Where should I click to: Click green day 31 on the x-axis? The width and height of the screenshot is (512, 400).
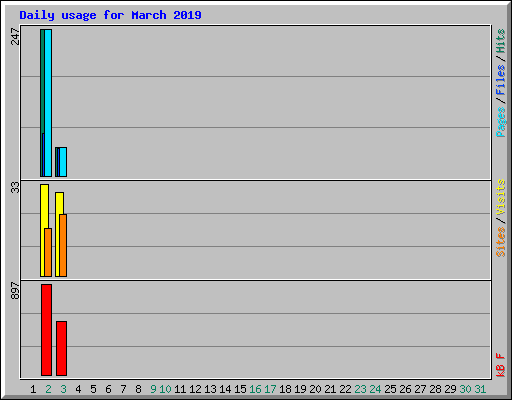480,389
